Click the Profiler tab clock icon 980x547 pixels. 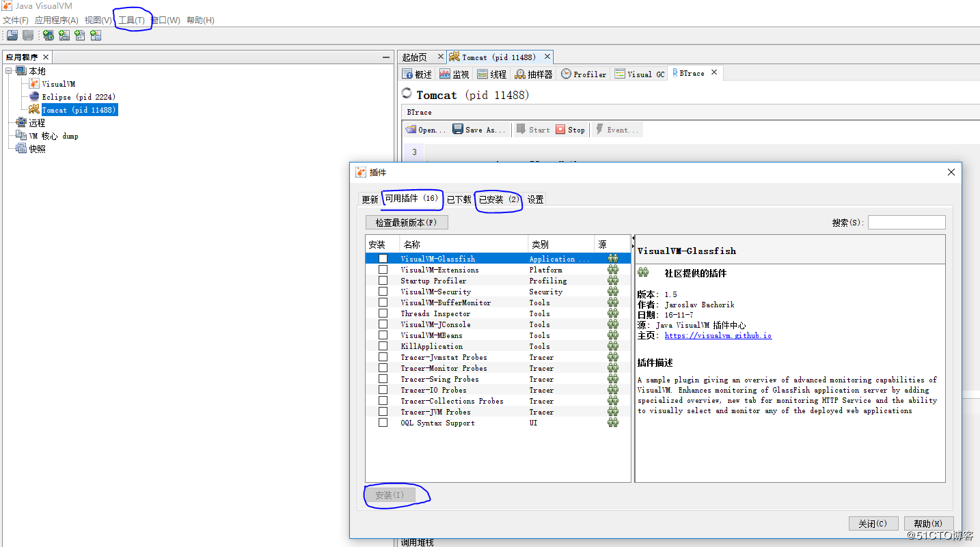[566, 74]
